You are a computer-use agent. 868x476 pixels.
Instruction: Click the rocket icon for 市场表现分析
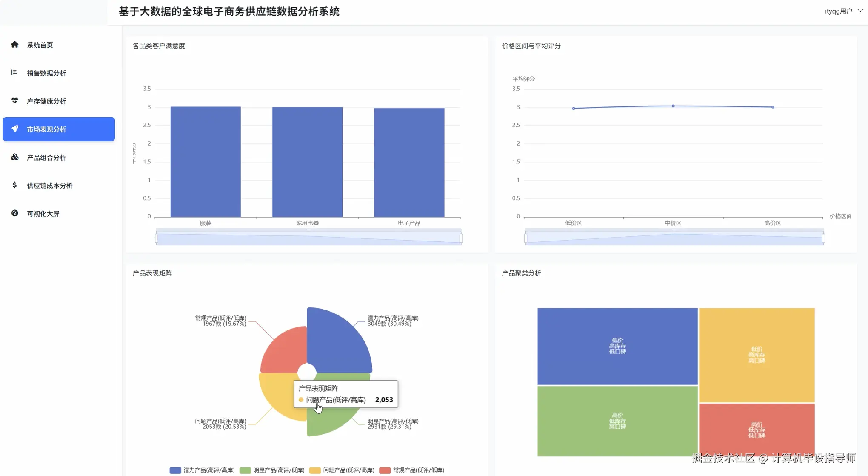pos(15,129)
